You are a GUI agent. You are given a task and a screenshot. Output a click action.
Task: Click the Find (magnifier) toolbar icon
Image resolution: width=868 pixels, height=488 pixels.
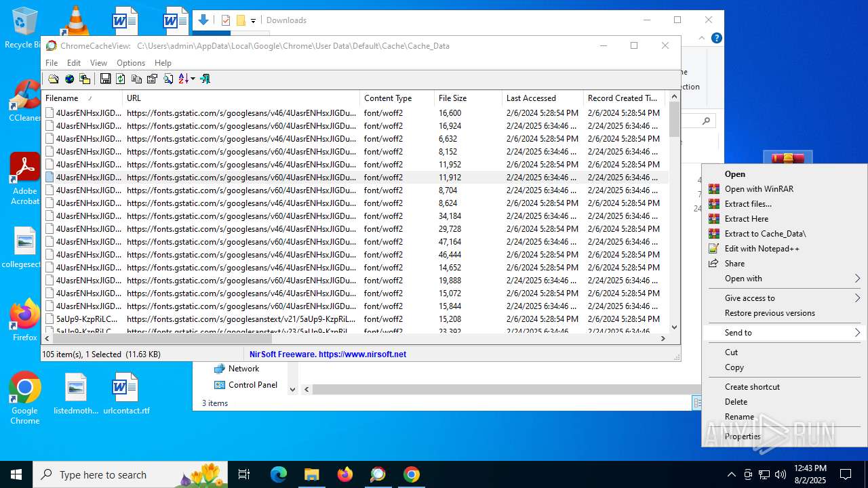tap(168, 79)
